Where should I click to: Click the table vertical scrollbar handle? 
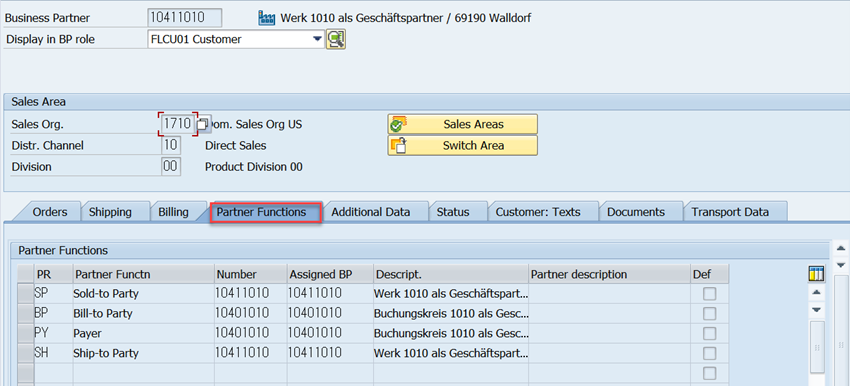(817, 347)
